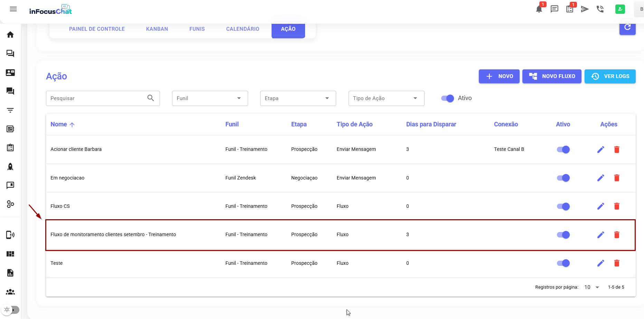The image size is (644, 319).
Task: Disable Acionar cliente Barbara active toggle
Action: pos(563,149)
